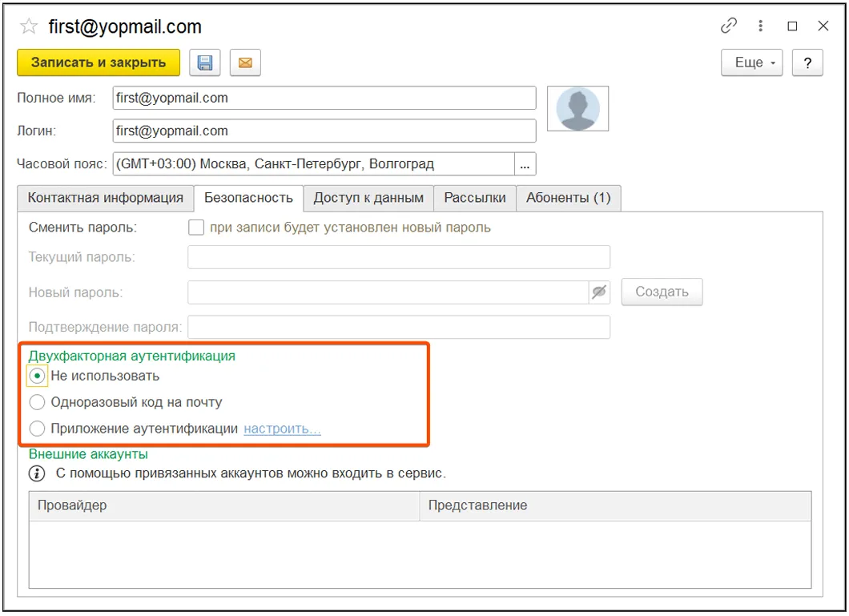Click the user avatar placeholder image
This screenshot has height=616, width=849.
(577, 108)
